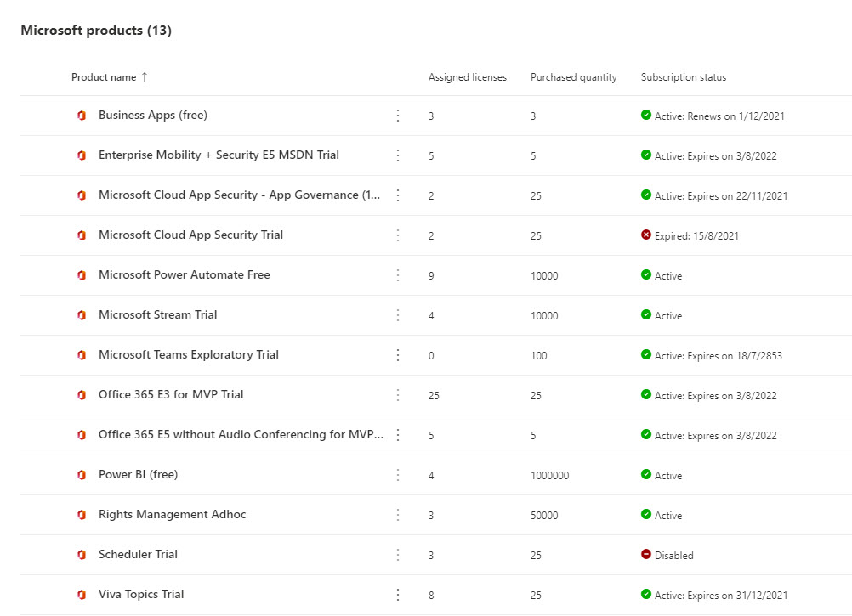Click assigned licenses value 8 for Viva Topics Trial

coord(431,596)
